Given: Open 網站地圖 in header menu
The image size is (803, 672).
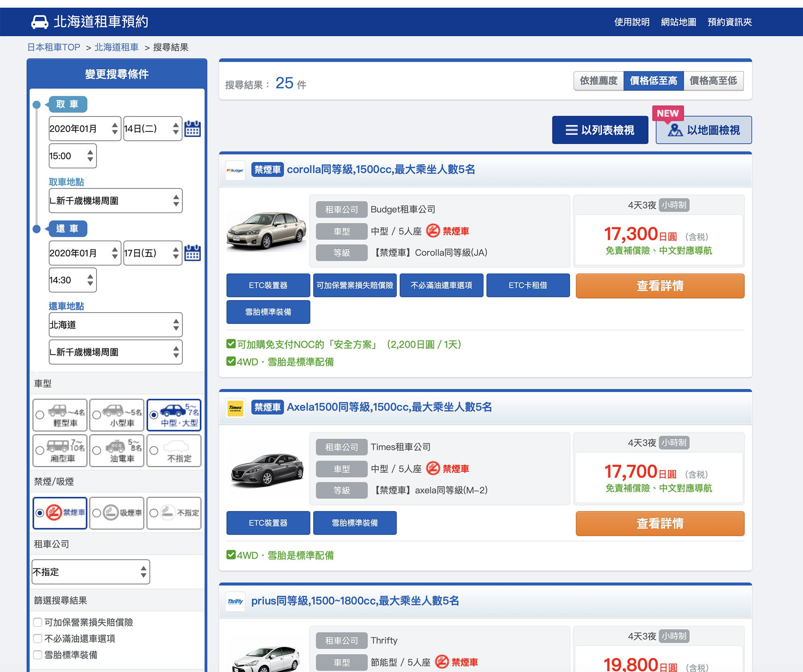Looking at the screenshot, I should [x=679, y=22].
